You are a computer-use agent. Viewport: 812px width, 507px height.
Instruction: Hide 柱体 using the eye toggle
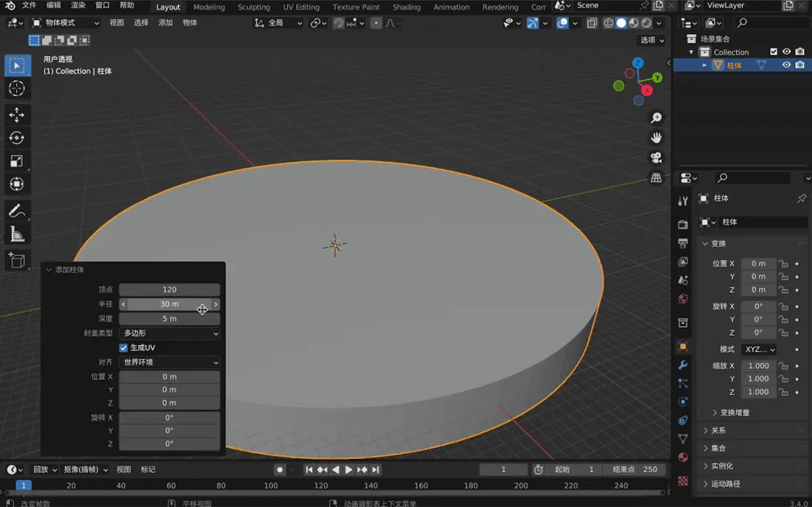coord(786,64)
